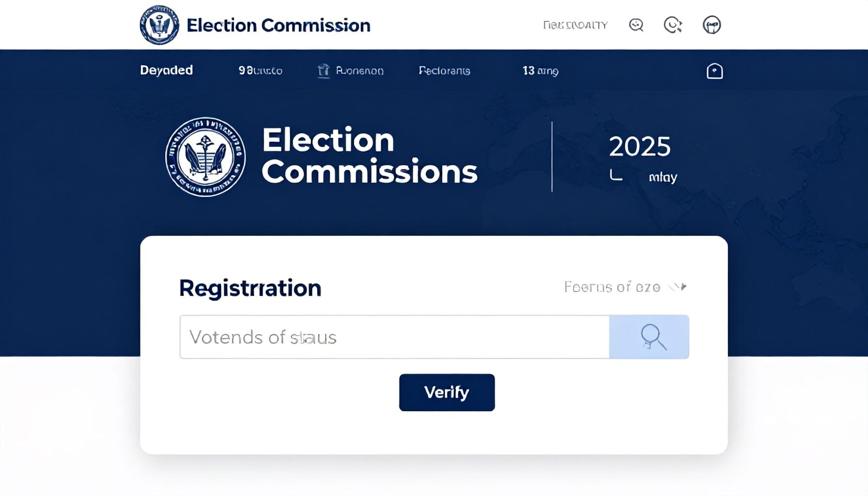Click the 'Ruonenon' nav item next to building icon

(x=359, y=71)
